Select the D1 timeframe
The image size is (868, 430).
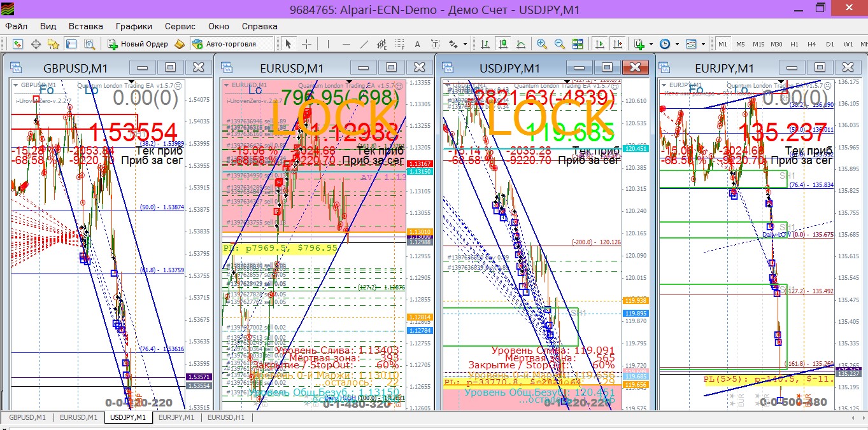[x=830, y=44]
